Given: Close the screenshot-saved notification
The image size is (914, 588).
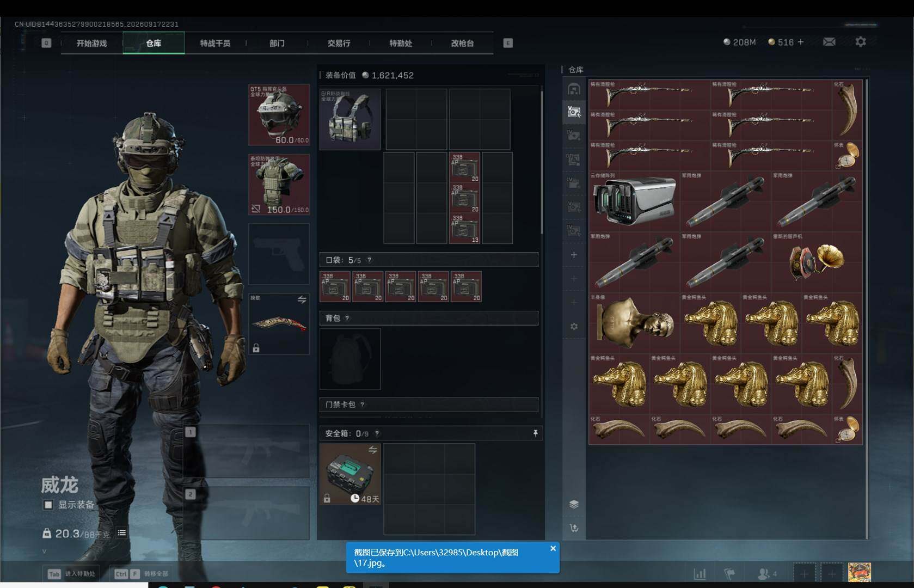Looking at the screenshot, I should [553, 548].
